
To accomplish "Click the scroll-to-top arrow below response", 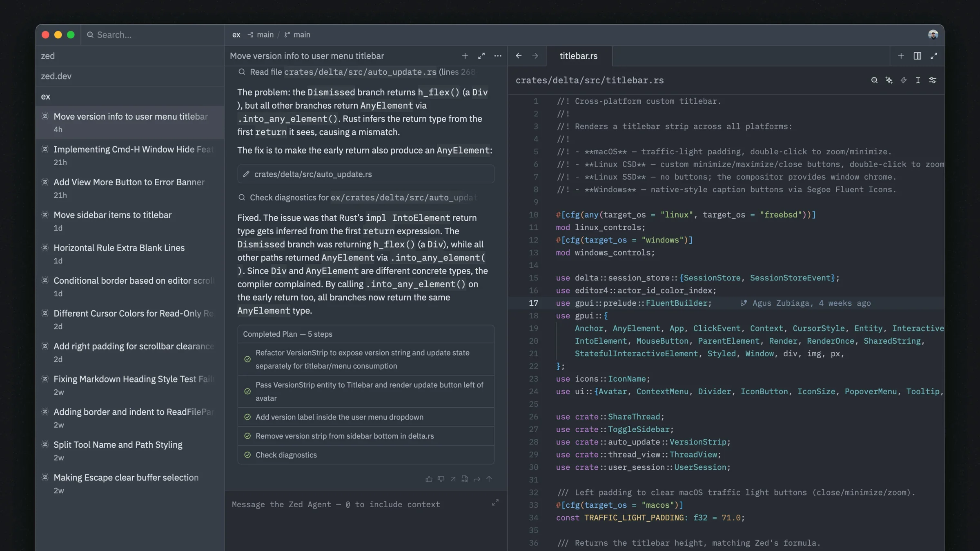I will click(489, 479).
